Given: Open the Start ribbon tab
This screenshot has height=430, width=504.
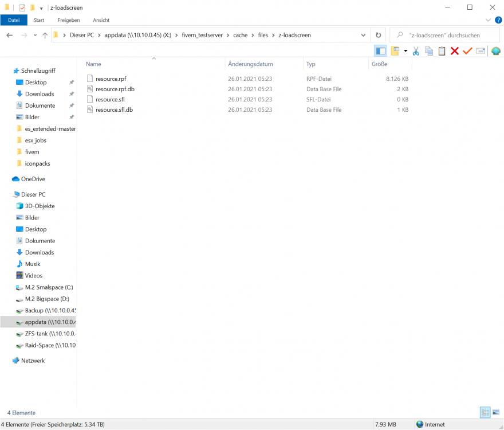Looking at the screenshot, I should (x=39, y=20).
